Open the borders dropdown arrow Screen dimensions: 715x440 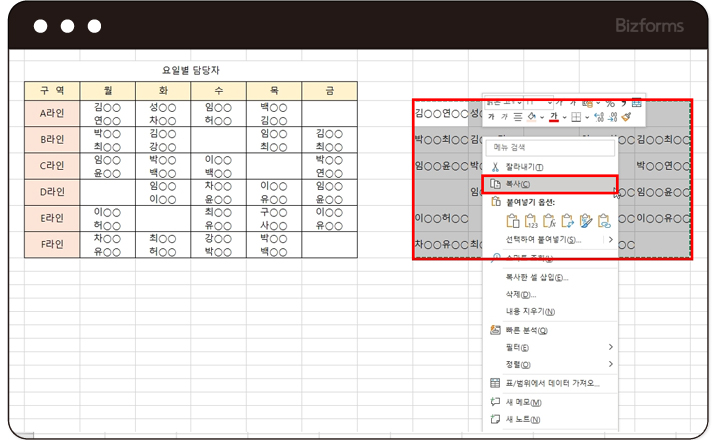(x=587, y=117)
